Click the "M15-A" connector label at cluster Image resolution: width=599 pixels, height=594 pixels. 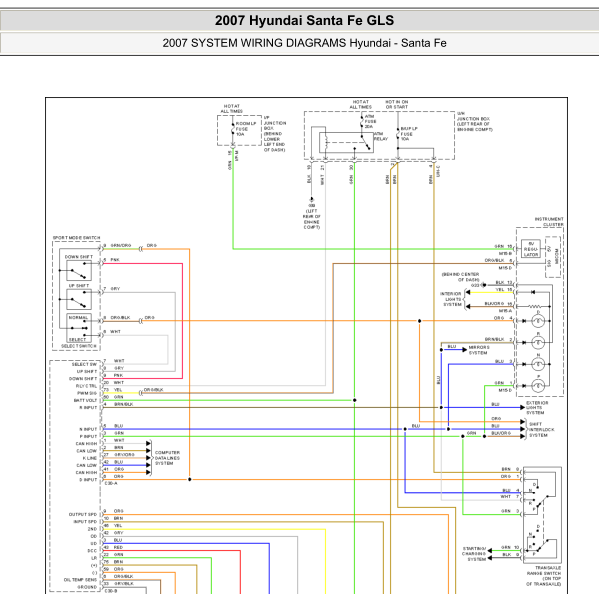pyautogui.click(x=505, y=311)
